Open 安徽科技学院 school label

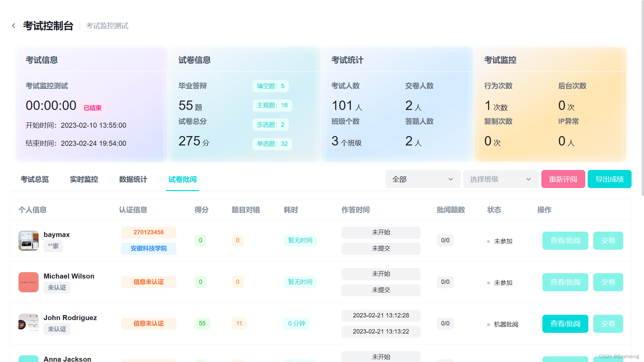pyautogui.click(x=149, y=248)
